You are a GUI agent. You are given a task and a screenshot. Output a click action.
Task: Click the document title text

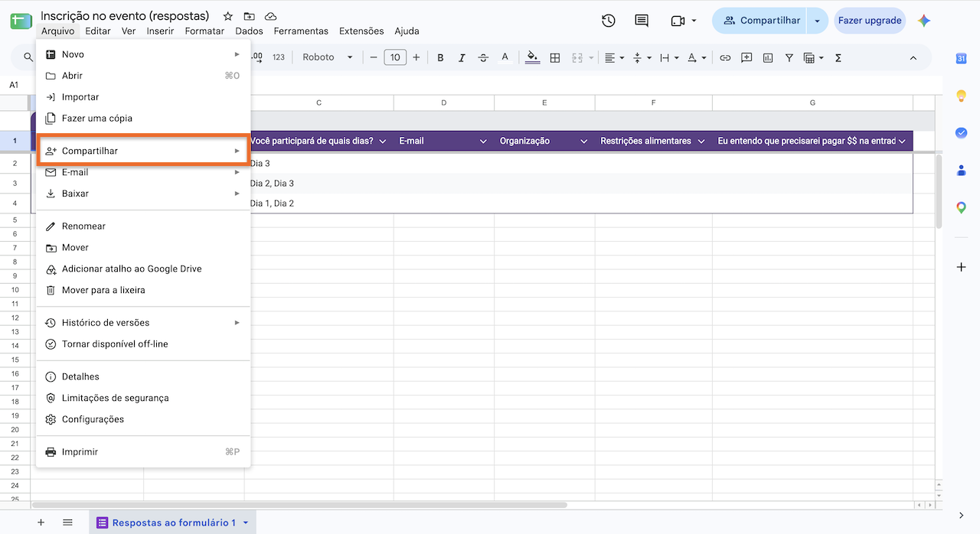125,16
